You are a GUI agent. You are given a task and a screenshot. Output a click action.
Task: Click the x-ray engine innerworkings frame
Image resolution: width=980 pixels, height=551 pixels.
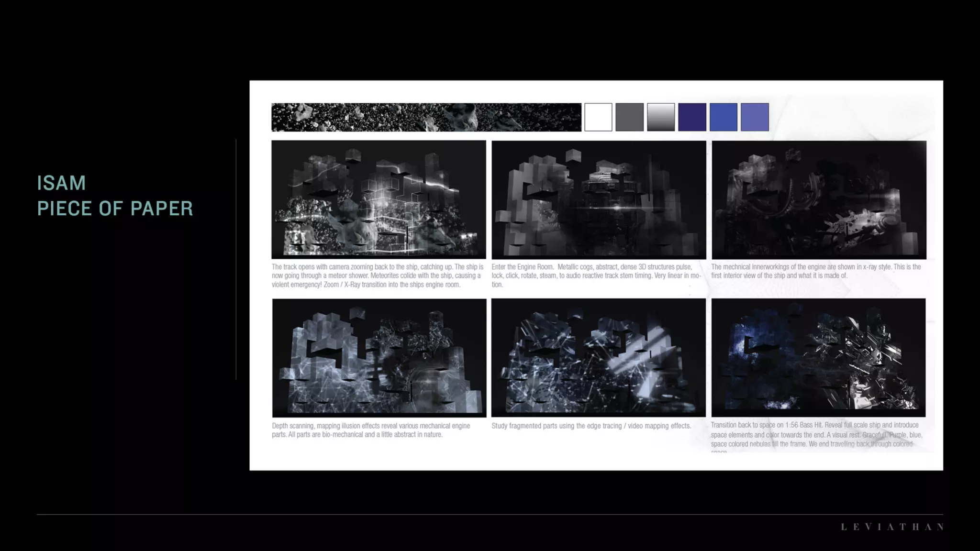(x=819, y=199)
